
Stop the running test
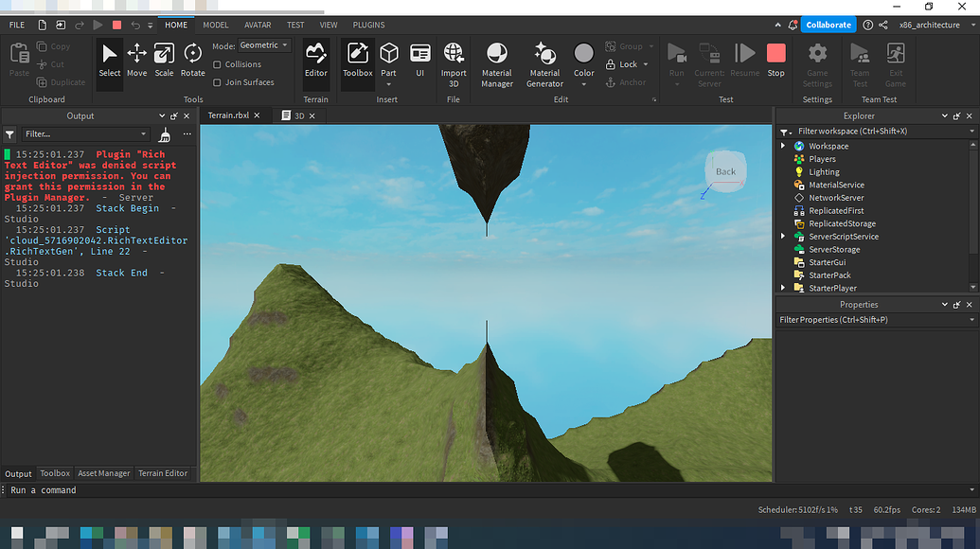(775, 61)
